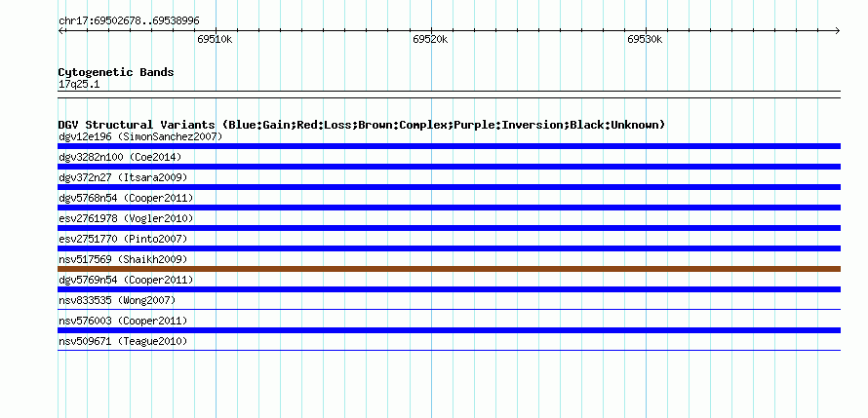Click the dgv3282n100 (Coe2014) label
This screenshot has height=418, width=868.
coord(120,157)
